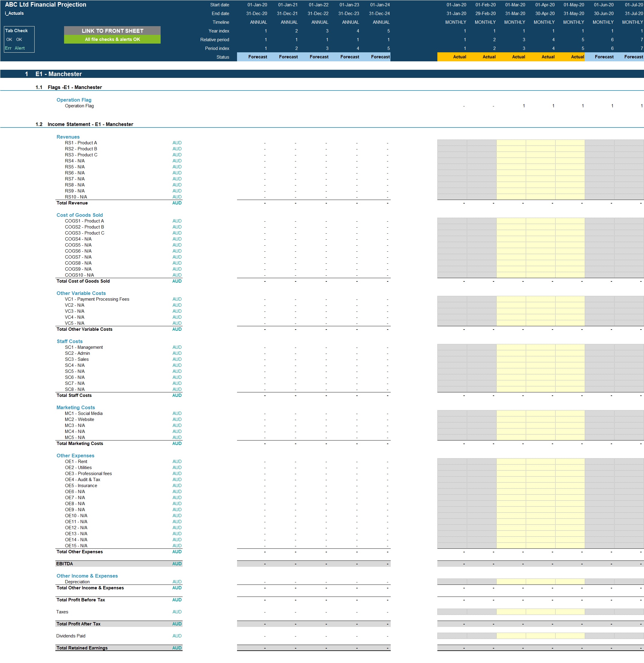Screen dimensions: 644x663
Task: Select 'Other Income & Expenses' subheading
Action: pos(87,576)
